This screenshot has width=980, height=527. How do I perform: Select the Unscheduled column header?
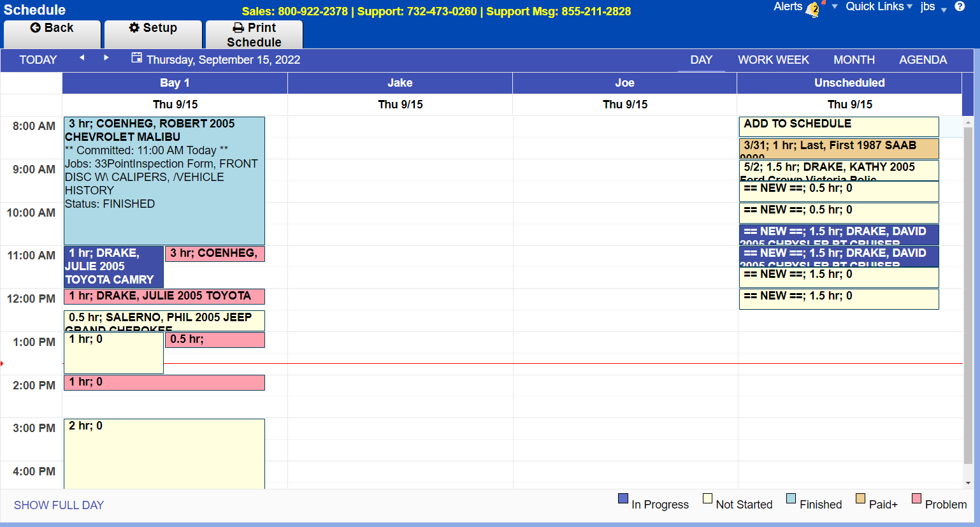click(x=849, y=83)
